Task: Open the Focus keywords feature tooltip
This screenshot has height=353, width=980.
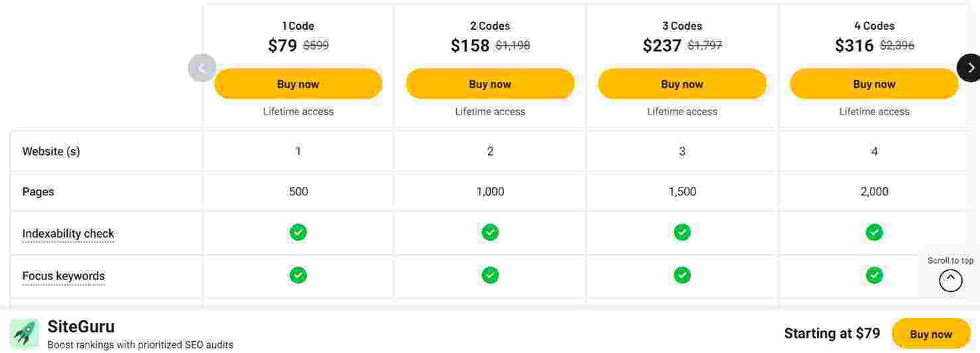Action: tap(64, 276)
